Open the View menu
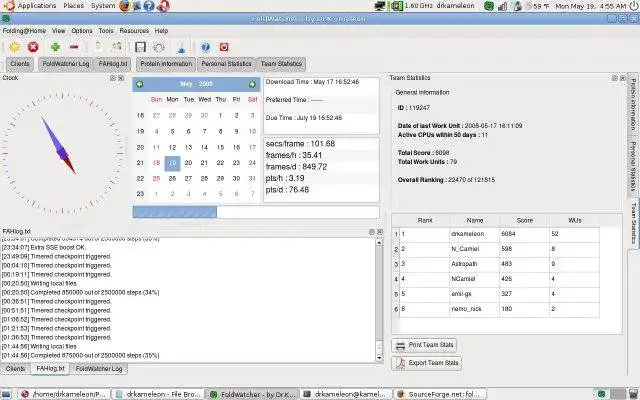Image resolution: width=640 pixels, height=400 pixels. click(x=58, y=31)
